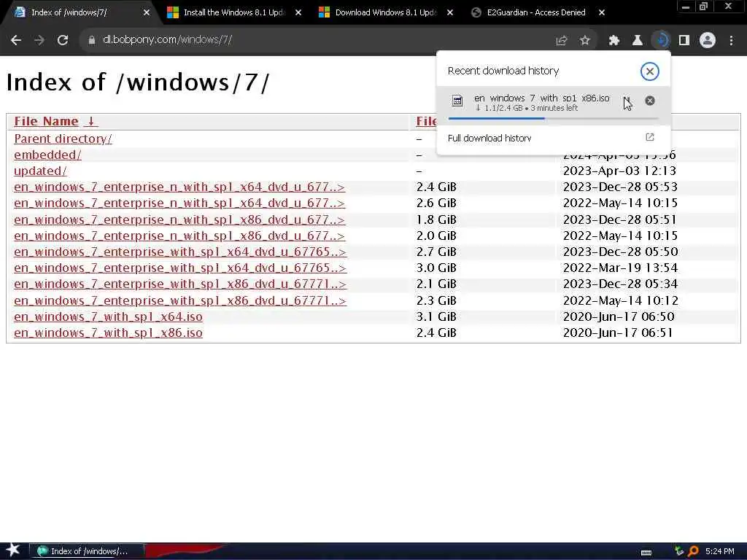
Task: Close the Recent download history popup
Action: (x=649, y=71)
